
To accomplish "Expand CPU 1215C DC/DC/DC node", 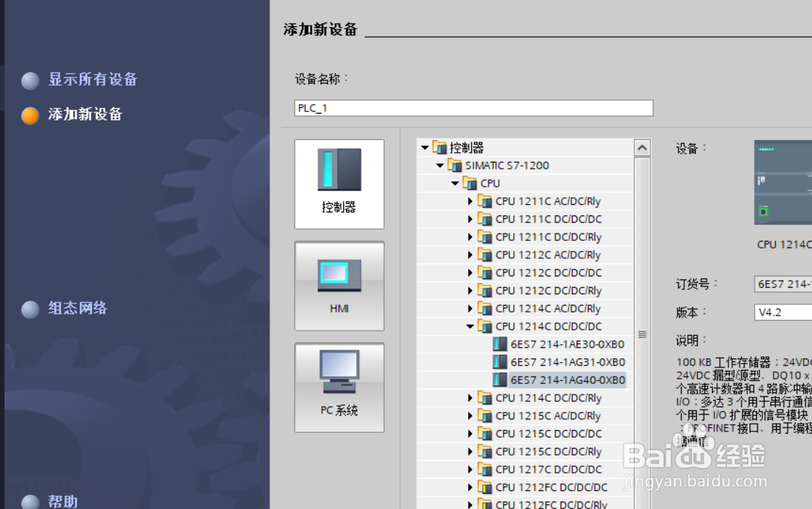I will click(x=470, y=434).
